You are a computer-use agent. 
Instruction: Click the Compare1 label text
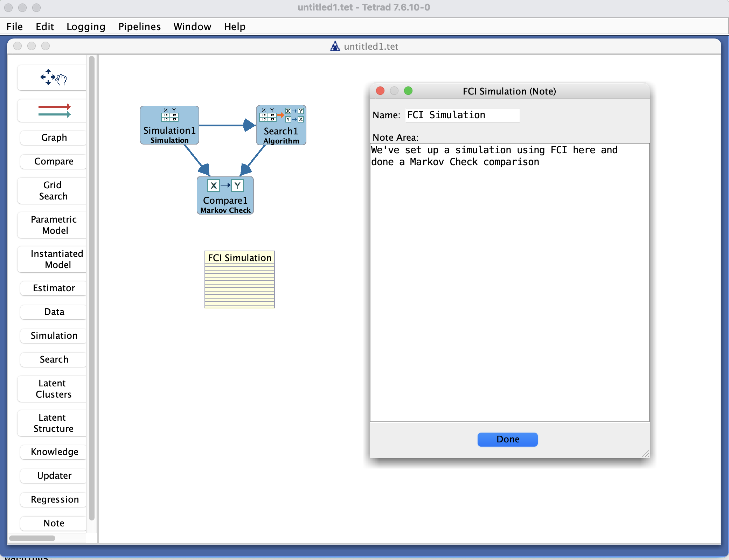[x=225, y=201]
